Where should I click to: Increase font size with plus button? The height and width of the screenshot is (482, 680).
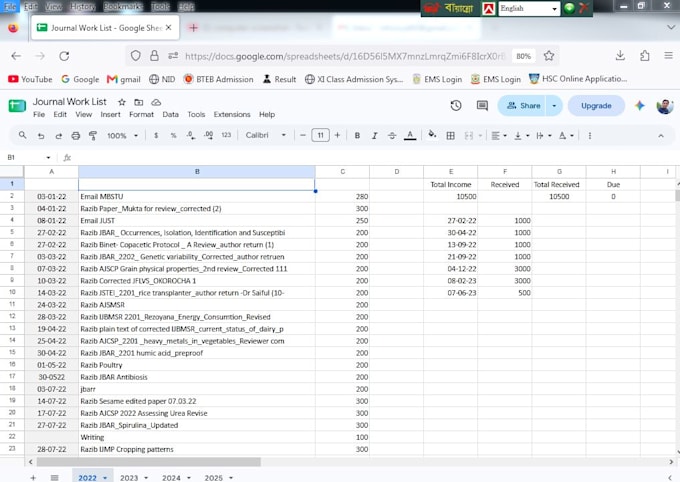point(337,135)
